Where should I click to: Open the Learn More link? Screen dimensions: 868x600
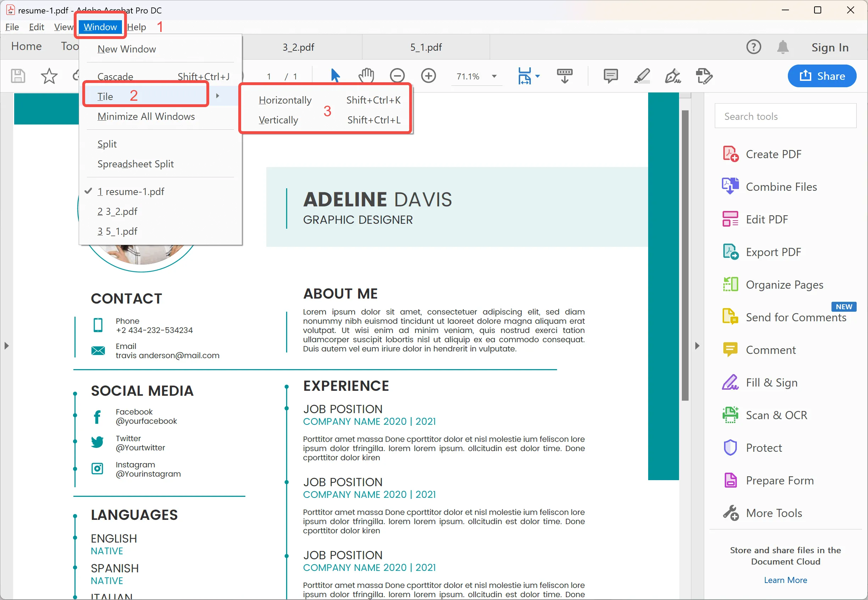pyautogui.click(x=785, y=580)
